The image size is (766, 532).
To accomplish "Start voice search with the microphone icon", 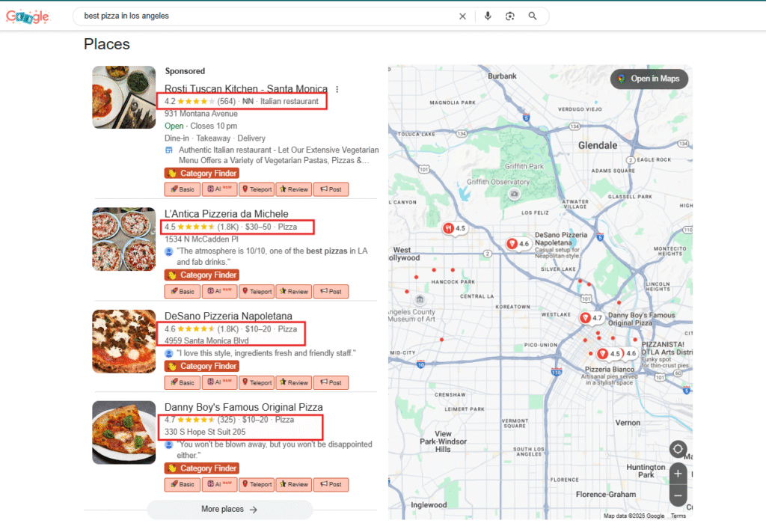I will (x=488, y=16).
